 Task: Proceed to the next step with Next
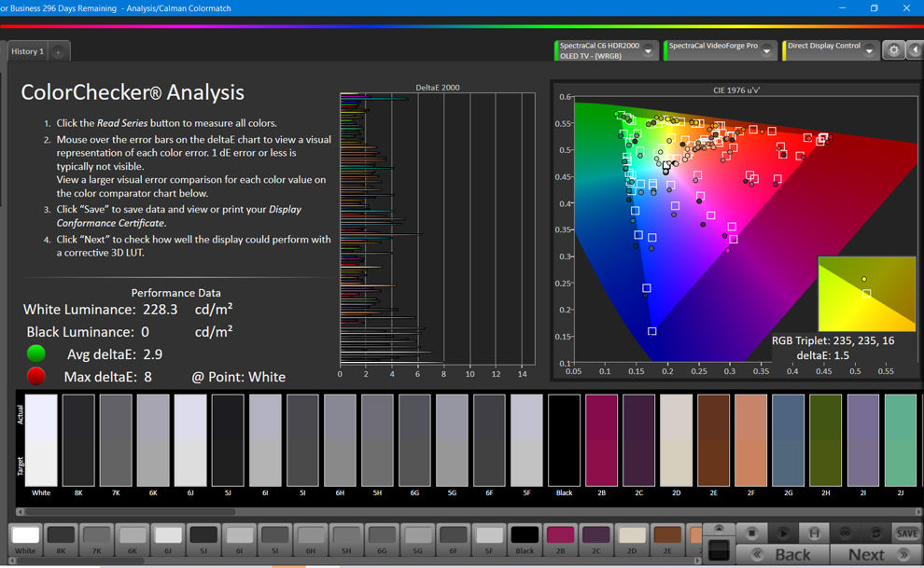click(x=876, y=554)
